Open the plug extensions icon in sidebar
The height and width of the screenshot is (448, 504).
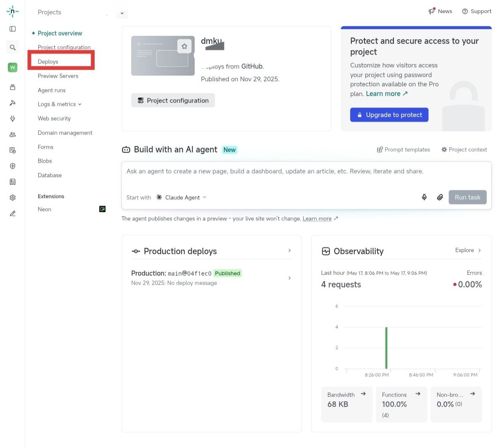13,119
